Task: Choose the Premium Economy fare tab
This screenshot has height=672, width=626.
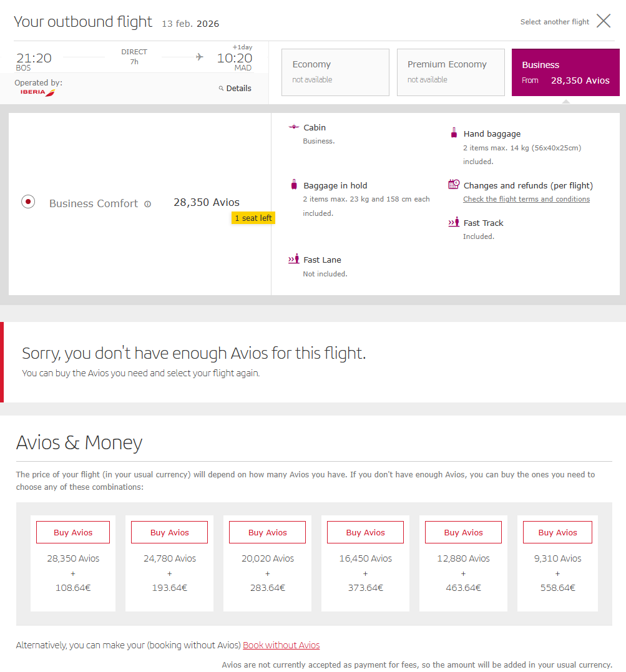Action: tap(451, 72)
